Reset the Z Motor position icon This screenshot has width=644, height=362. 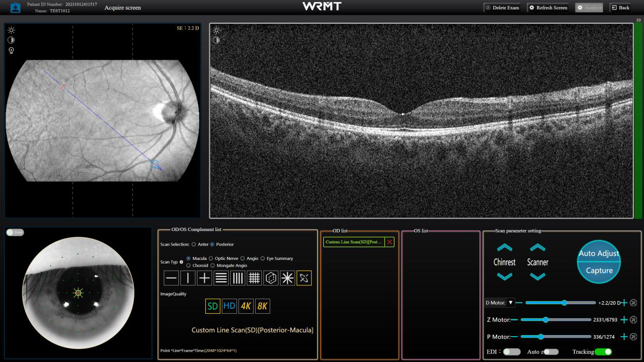click(x=633, y=320)
